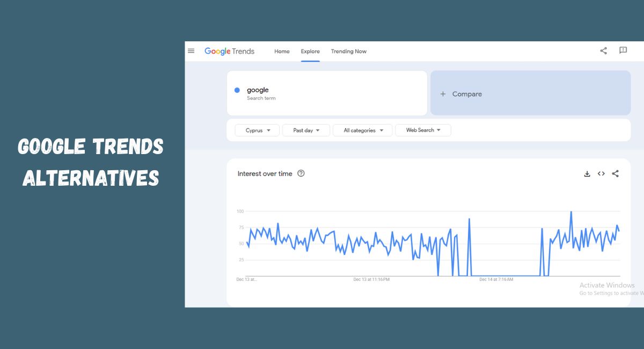Click the embed code icon on the chart

click(601, 173)
